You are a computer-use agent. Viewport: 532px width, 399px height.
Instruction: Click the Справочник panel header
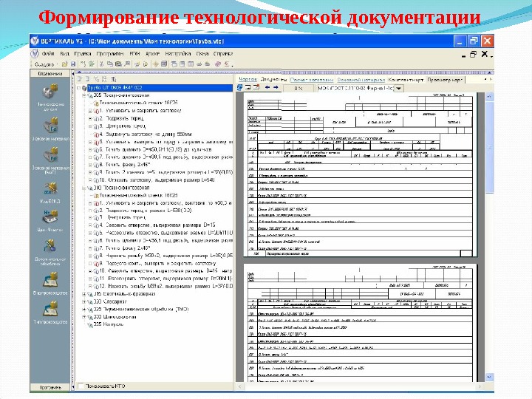point(50,73)
